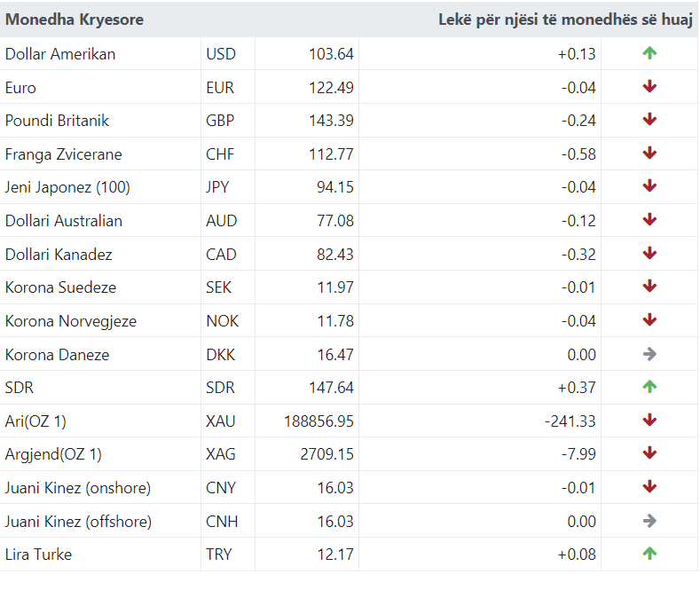Click the red down arrow for Argjend(OZ 1)
Screen dimensions: 700x590
coord(649,453)
